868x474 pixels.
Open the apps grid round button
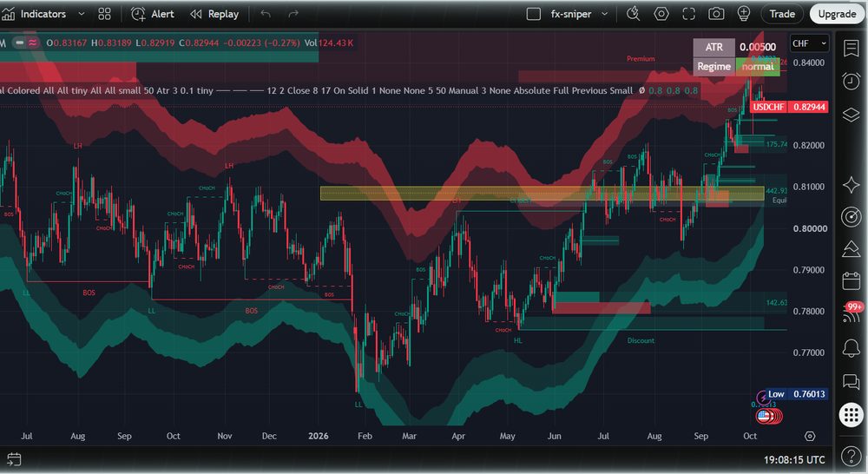pyautogui.click(x=851, y=414)
